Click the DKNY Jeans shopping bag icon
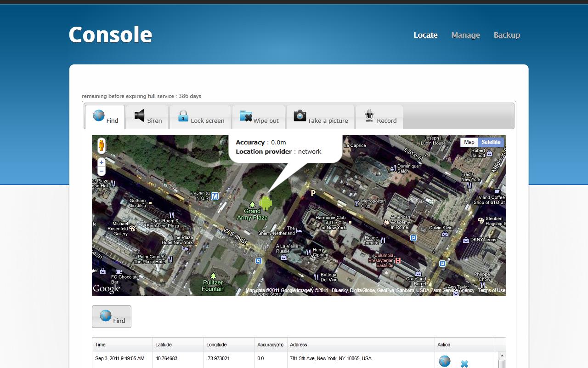Screen dimensions: 588x368 [x=466, y=240]
